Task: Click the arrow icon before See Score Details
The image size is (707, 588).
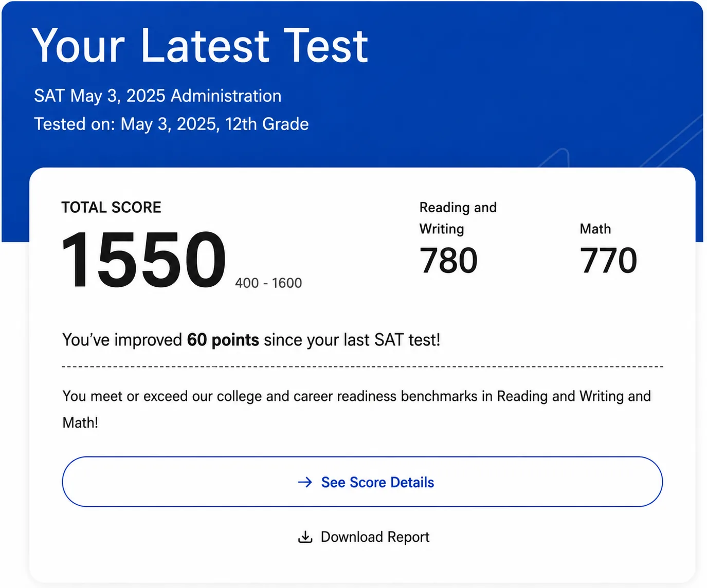Action: click(x=305, y=482)
